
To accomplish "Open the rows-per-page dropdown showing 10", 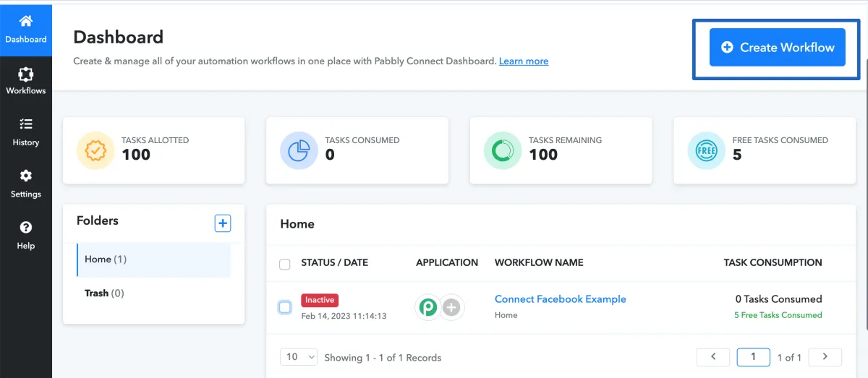I will [299, 357].
